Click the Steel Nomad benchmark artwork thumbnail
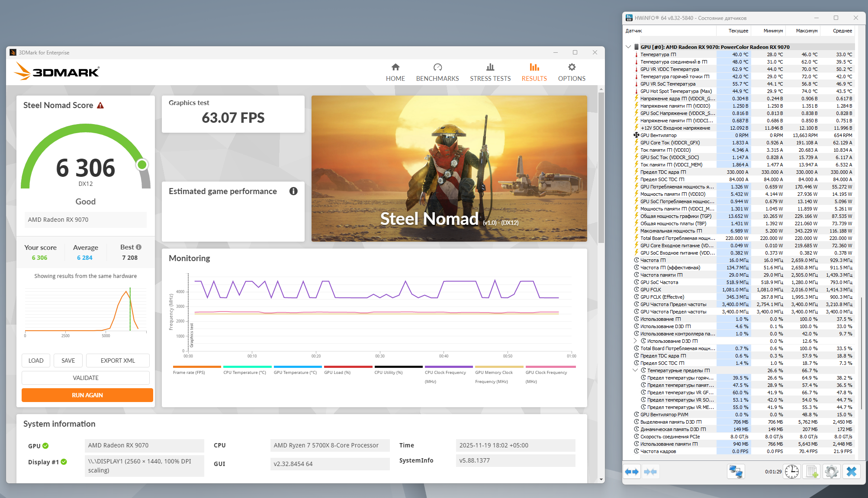Screen dimensions: 868x498 (449, 169)
